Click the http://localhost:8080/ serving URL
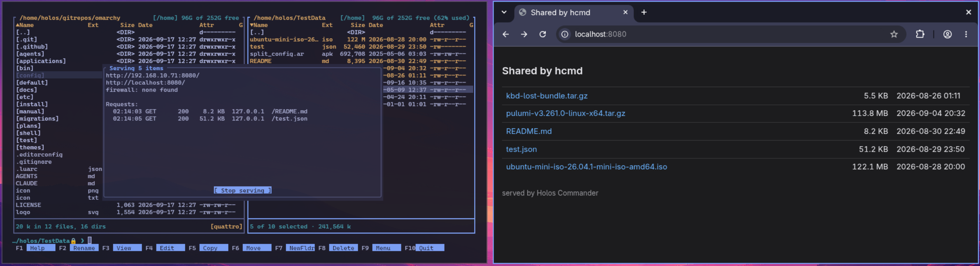This screenshot has width=980, height=266. 145,83
